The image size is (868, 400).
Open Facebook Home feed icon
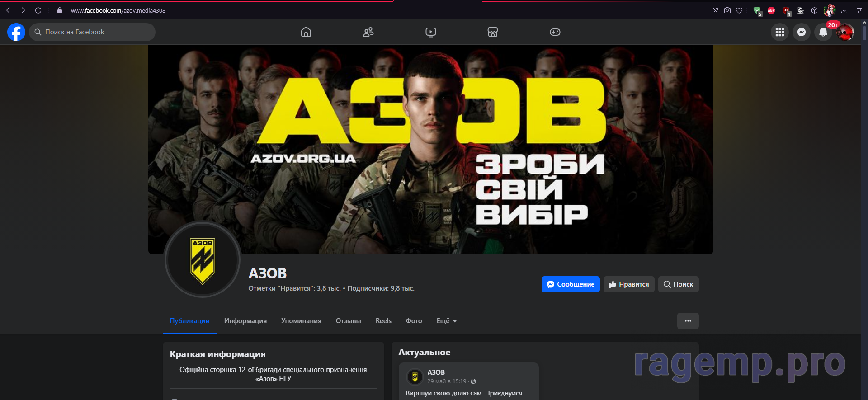pyautogui.click(x=306, y=32)
